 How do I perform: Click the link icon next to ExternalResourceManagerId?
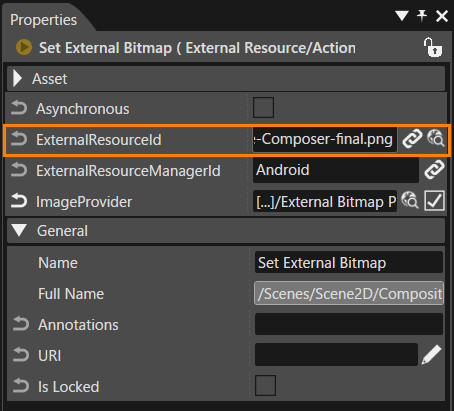coord(434,170)
